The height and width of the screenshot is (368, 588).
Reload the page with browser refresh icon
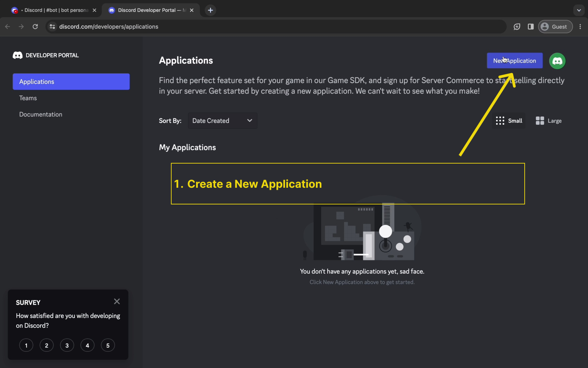[x=35, y=27]
